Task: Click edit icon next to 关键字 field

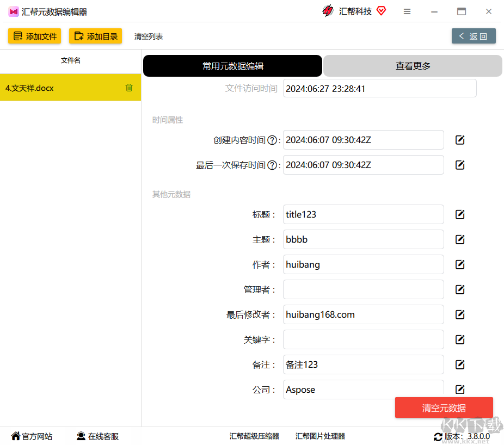Action: pyautogui.click(x=460, y=339)
